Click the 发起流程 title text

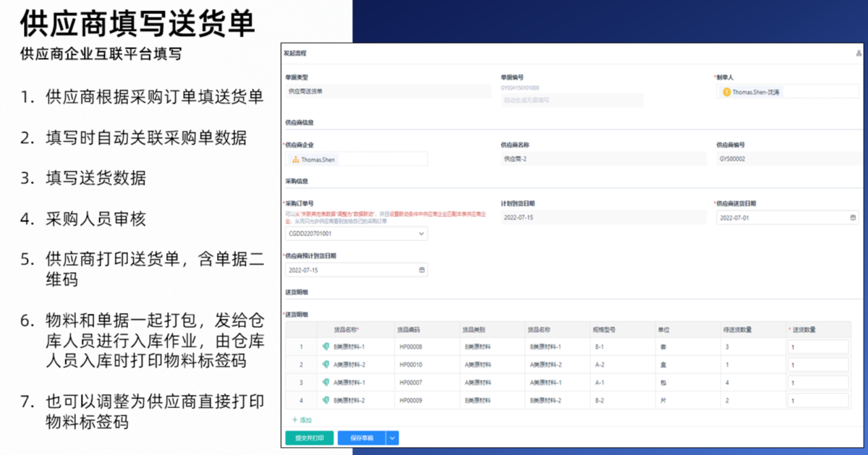[294, 53]
